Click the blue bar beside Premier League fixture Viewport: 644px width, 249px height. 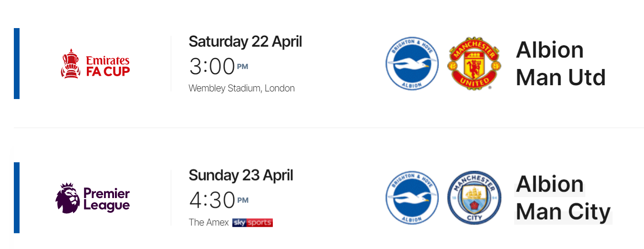[x=17, y=198]
